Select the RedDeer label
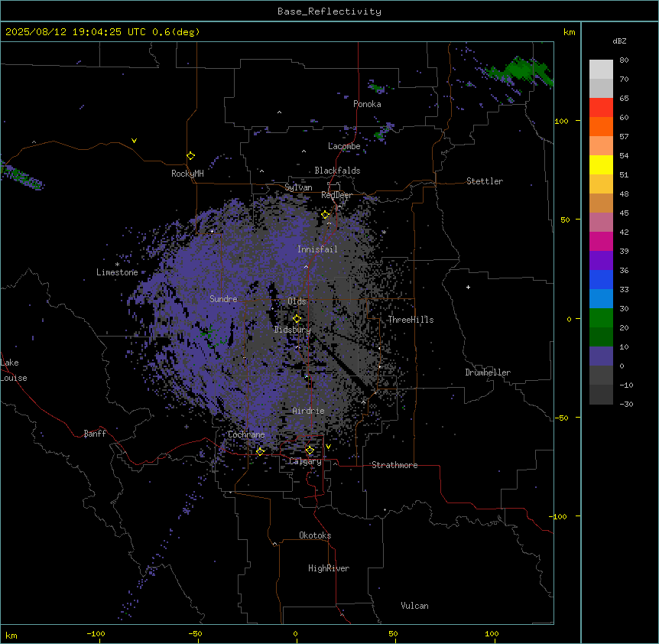This screenshot has height=644, width=659. pyautogui.click(x=336, y=195)
